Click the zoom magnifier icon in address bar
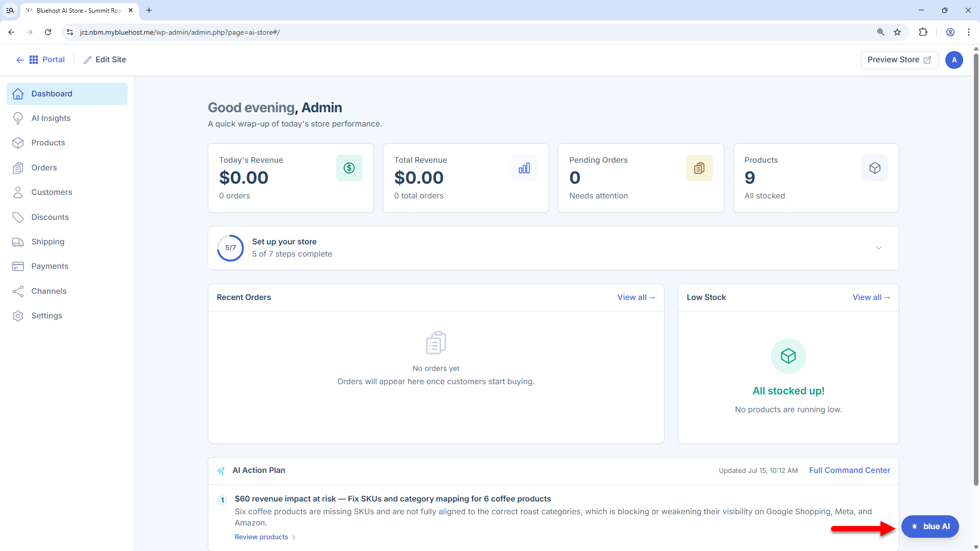 coord(880,32)
